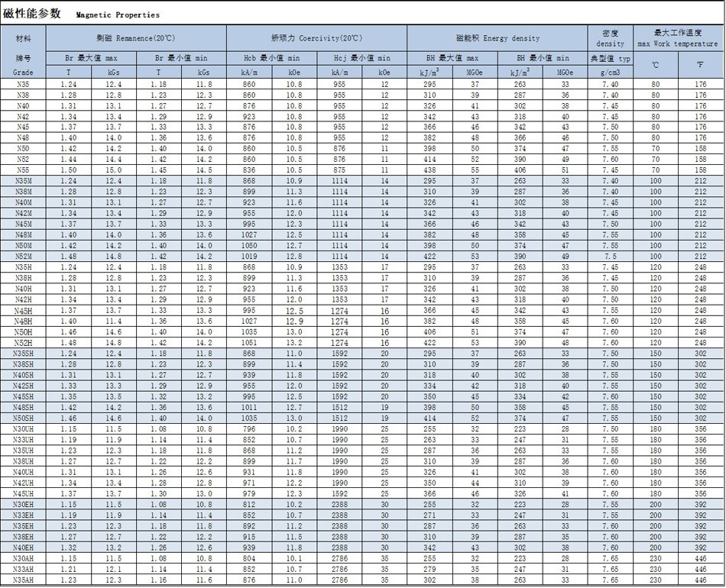Select the N30UH grade cell

pos(23,429)
